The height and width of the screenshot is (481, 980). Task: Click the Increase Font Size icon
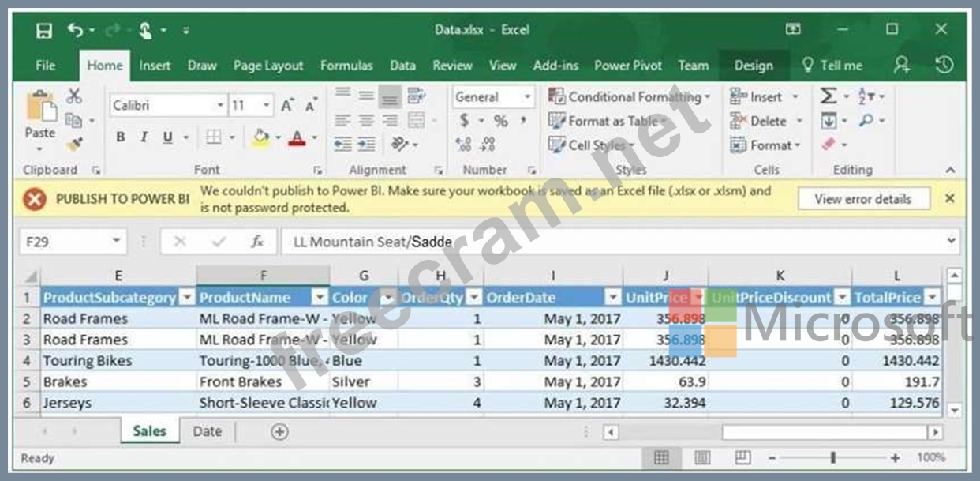click(x=287, y=105)
